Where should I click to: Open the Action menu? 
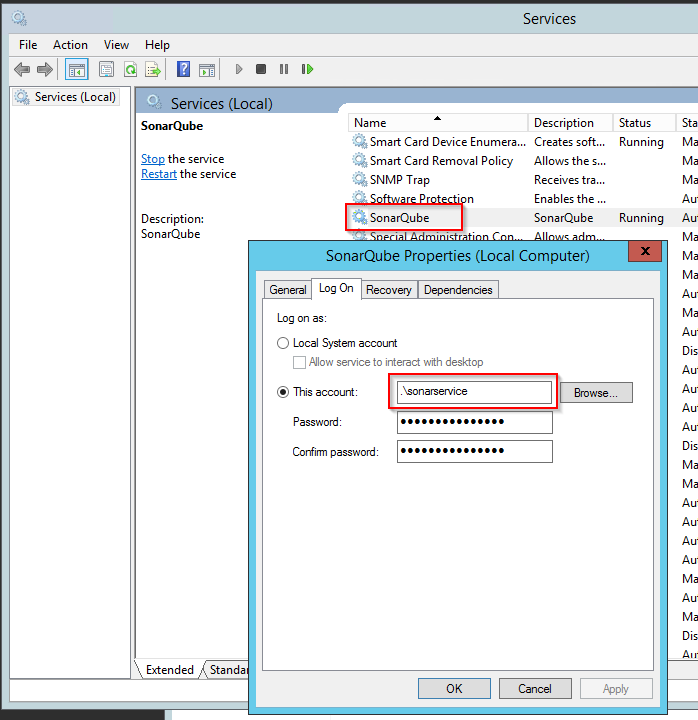pyautogui.click(x=70, y=45)
